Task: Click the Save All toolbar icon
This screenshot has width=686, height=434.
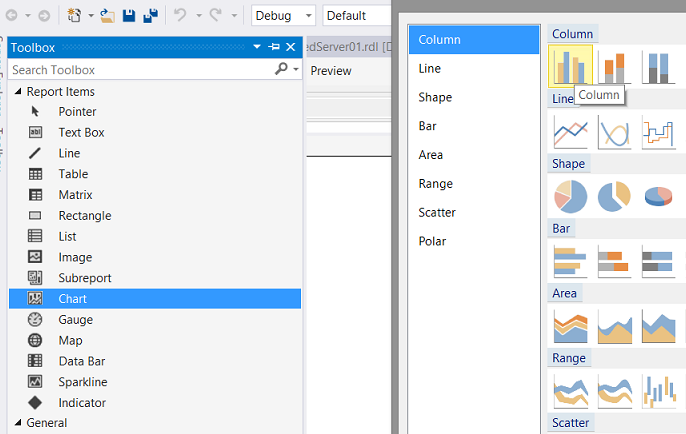Action: pos(150,16)
